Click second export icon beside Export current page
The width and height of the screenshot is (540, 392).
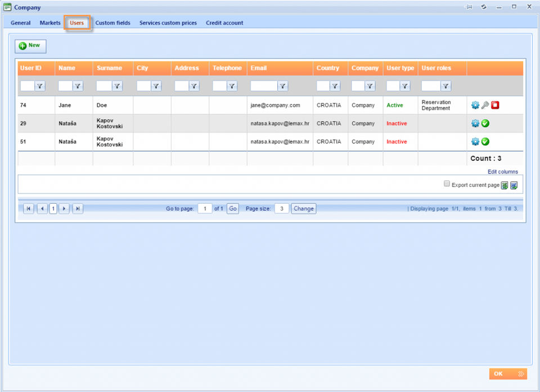pyautogui.click(x=514, y=186)
